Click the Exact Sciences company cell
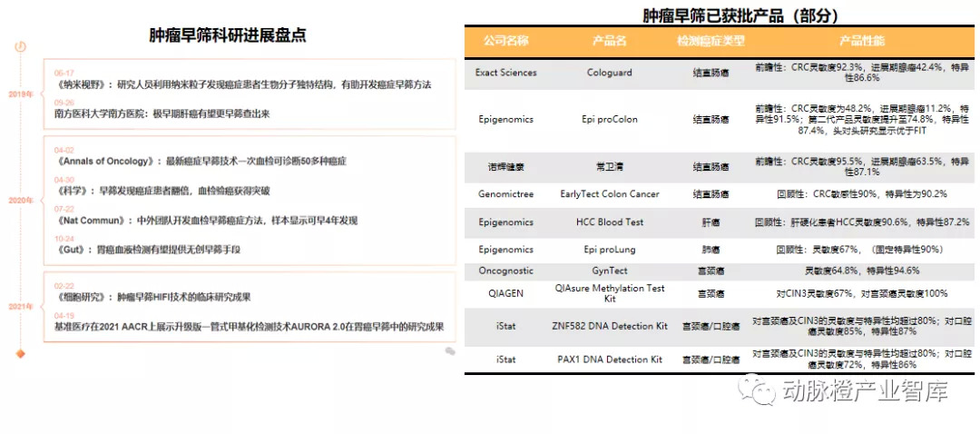Screen dimensions: 980x434 click(505, 73)
